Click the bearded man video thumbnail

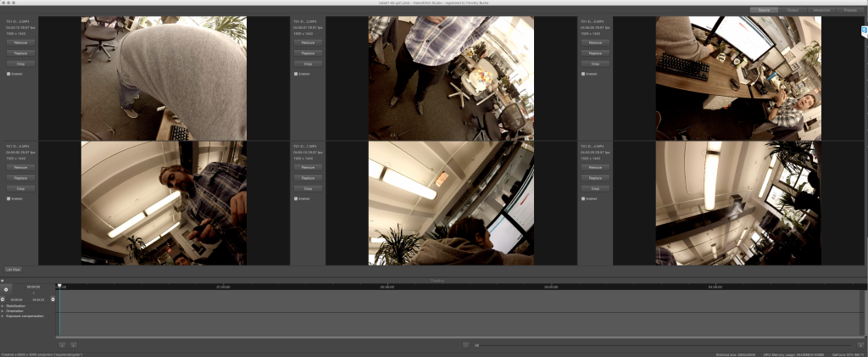164,204
